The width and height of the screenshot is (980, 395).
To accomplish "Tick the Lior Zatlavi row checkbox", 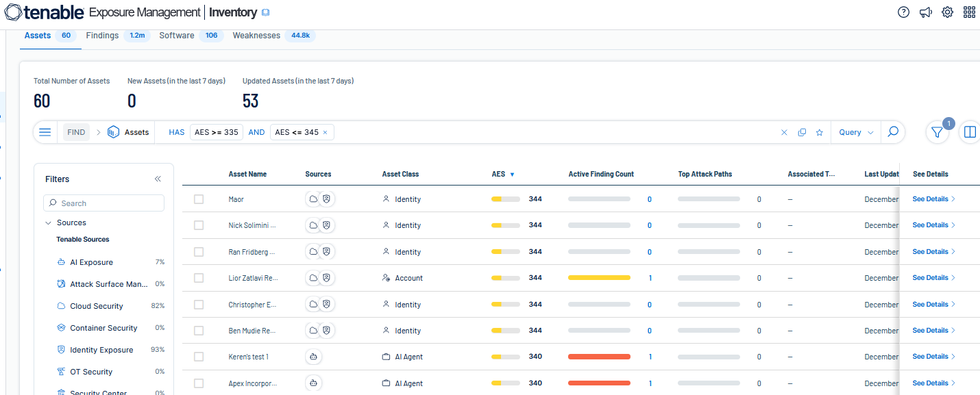I will 199,278.
